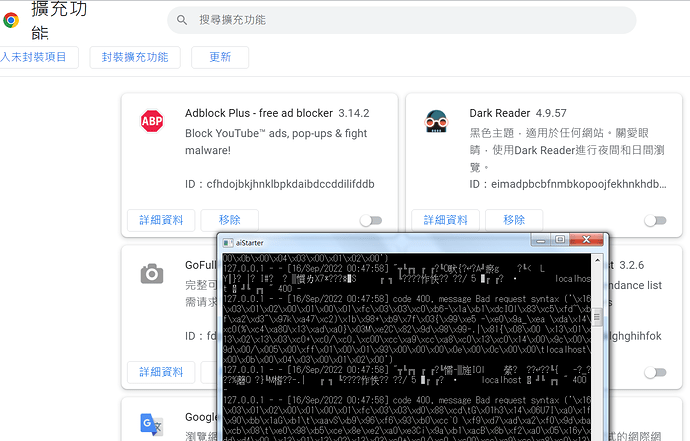This screenshot has width=690, height=441.
Task: Click the search magnifier icon
Action: 182,20
